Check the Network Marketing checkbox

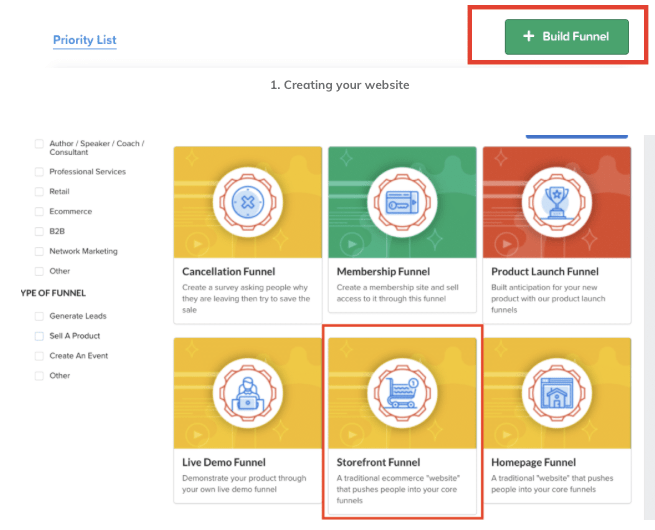(x=39, y=251)
